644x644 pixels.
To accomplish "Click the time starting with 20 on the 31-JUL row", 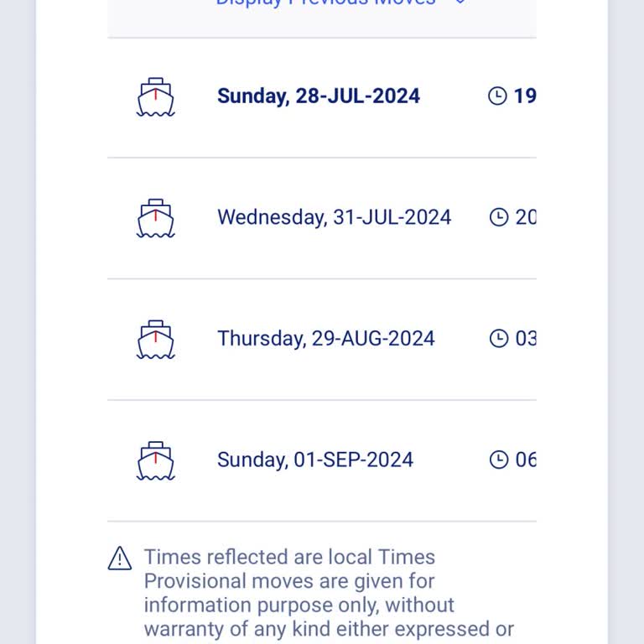I will (x=525, y=218).
